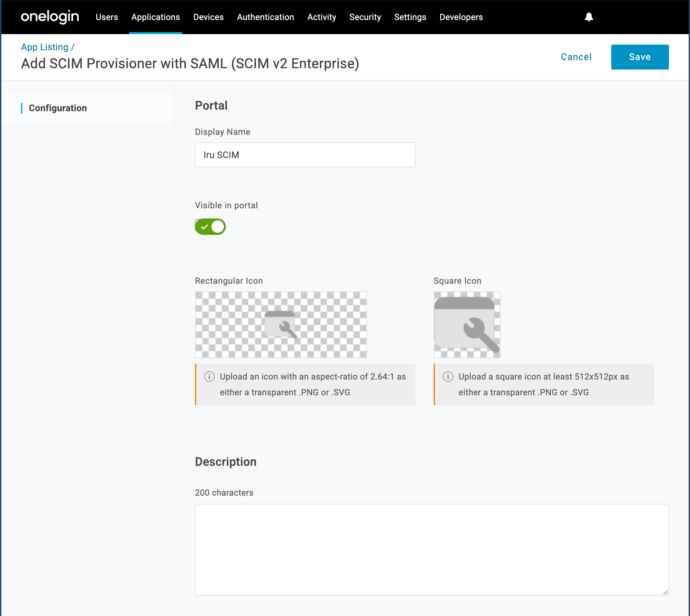
Task: Click the Save button
Action: pyautogui.click(x=639, y=57)
